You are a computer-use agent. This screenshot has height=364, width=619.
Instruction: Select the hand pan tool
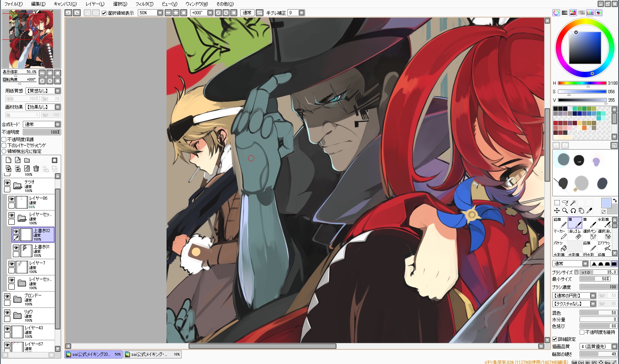[x=581, y=211]
